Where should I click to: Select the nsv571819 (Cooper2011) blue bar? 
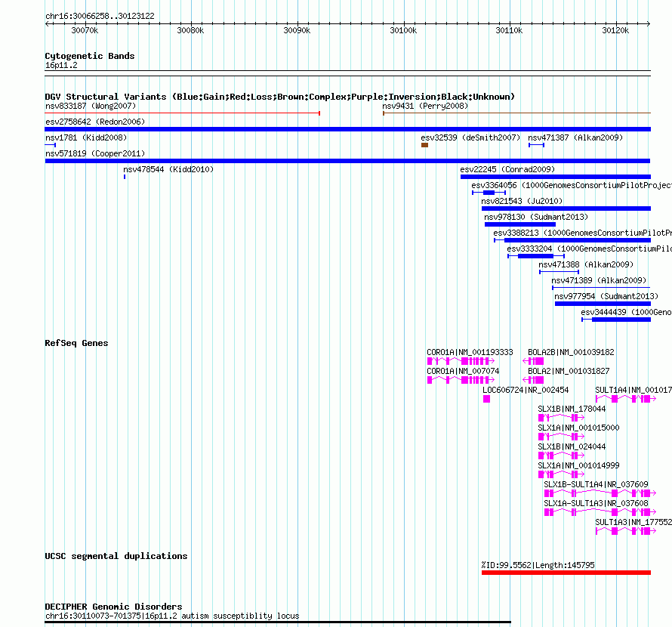tap(347, 161)
